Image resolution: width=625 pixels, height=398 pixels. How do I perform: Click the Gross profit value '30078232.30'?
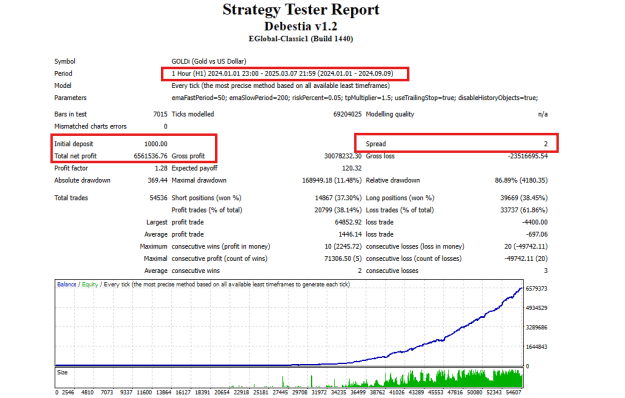(343, 156)
